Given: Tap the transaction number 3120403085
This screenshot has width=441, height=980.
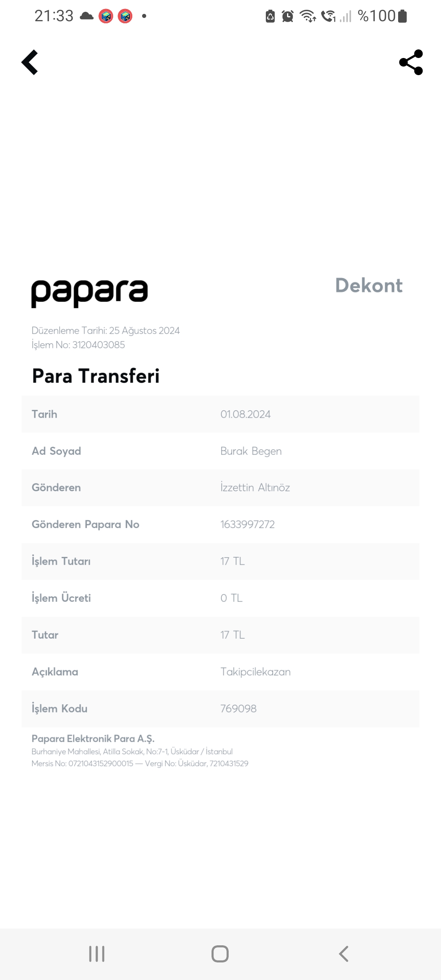Looking at the screenshot, I should (x=98, y=345).
